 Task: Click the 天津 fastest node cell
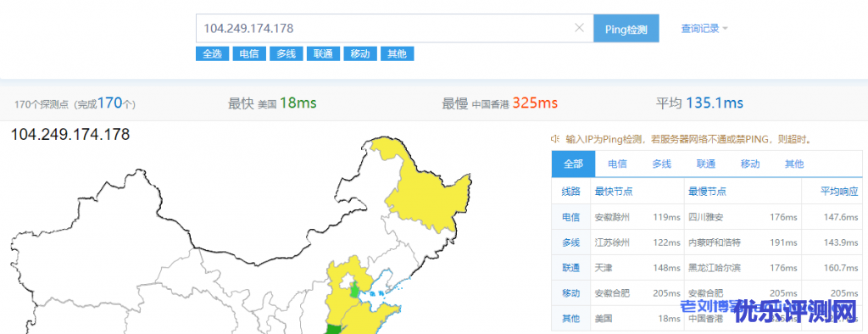tap(604, 268)
